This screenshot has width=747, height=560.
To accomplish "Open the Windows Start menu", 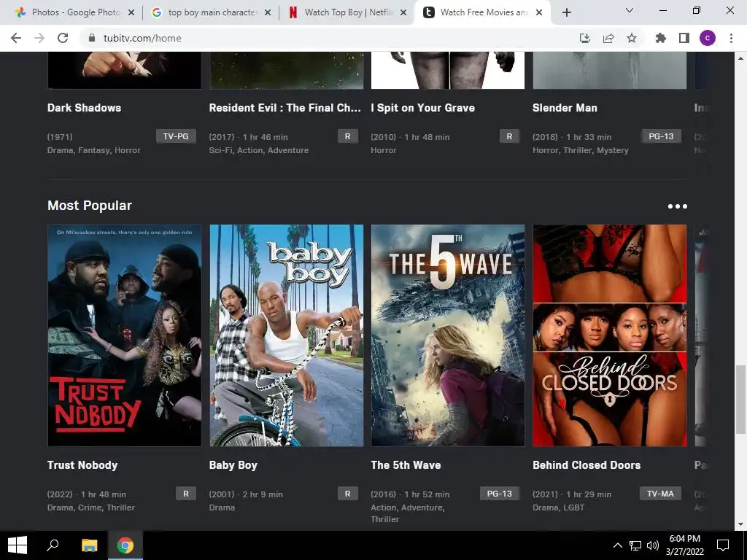I will [18, 545].
